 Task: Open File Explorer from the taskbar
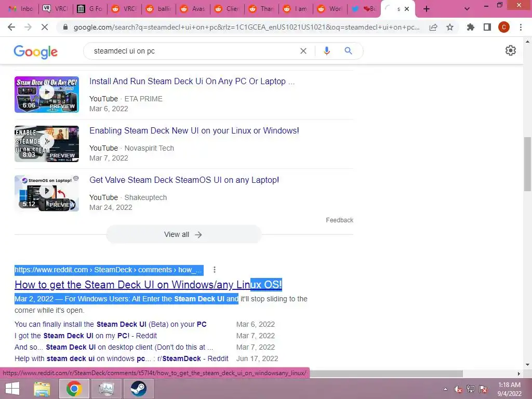coord(42,389)
